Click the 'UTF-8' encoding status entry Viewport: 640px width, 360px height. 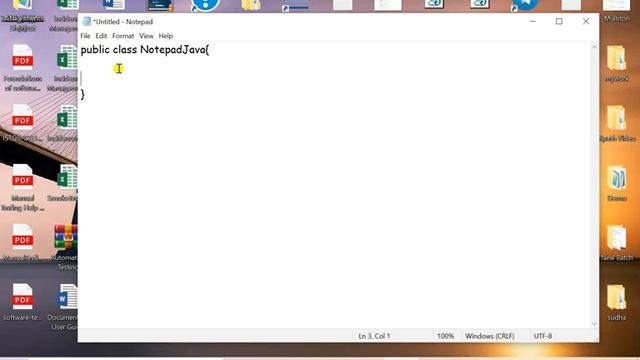point(542,336)
